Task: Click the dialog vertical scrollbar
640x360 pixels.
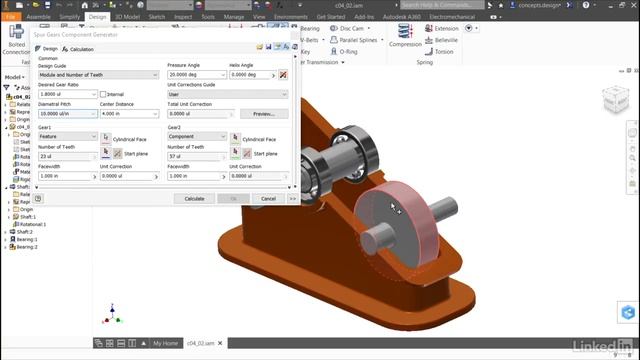Action: point(295,121)
